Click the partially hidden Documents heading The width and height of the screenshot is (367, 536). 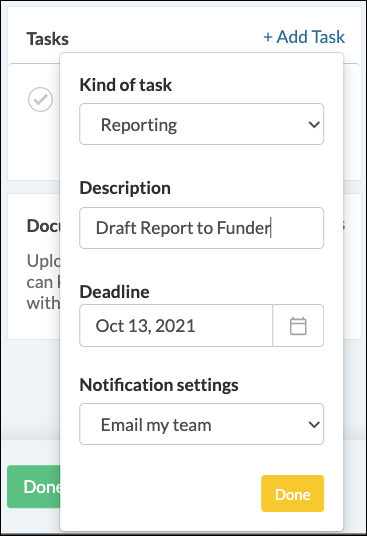click(43, 226)
